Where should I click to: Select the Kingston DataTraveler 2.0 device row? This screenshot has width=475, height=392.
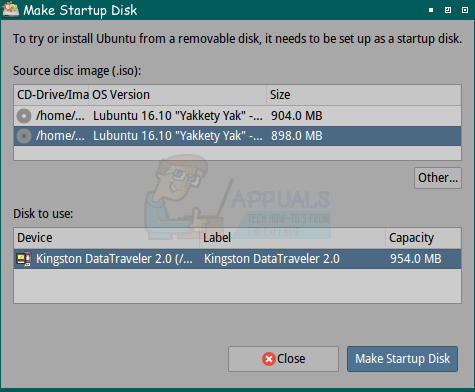coord(237,259)
